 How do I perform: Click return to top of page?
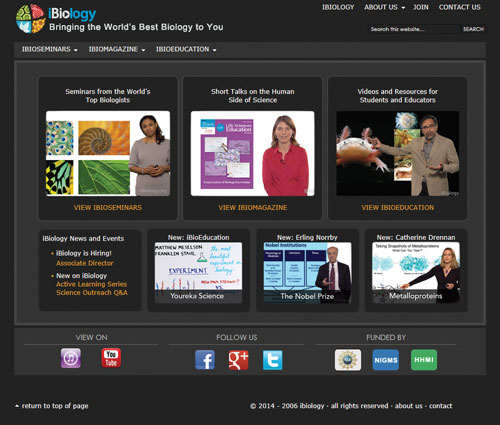coord(52,406)
